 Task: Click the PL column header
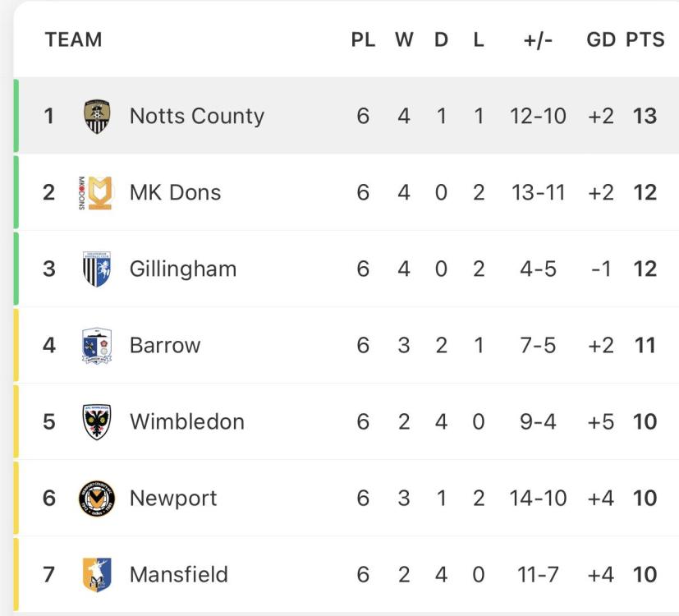[363, 39]
